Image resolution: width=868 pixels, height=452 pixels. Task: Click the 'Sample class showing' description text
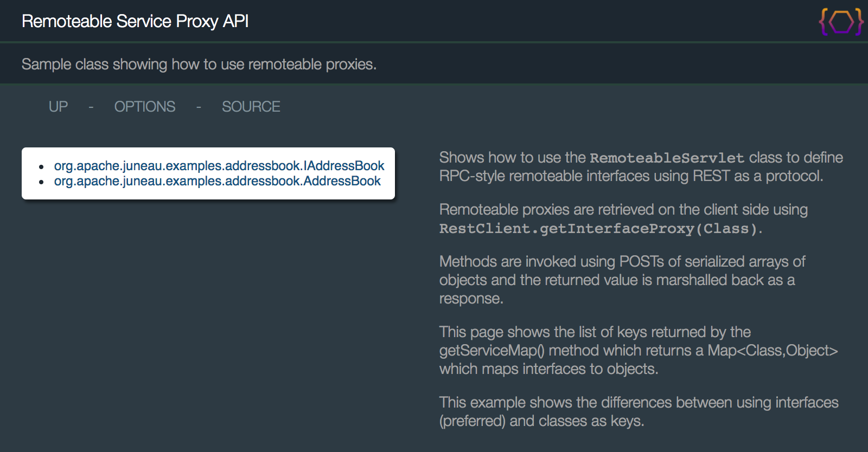tap(199, 64)
